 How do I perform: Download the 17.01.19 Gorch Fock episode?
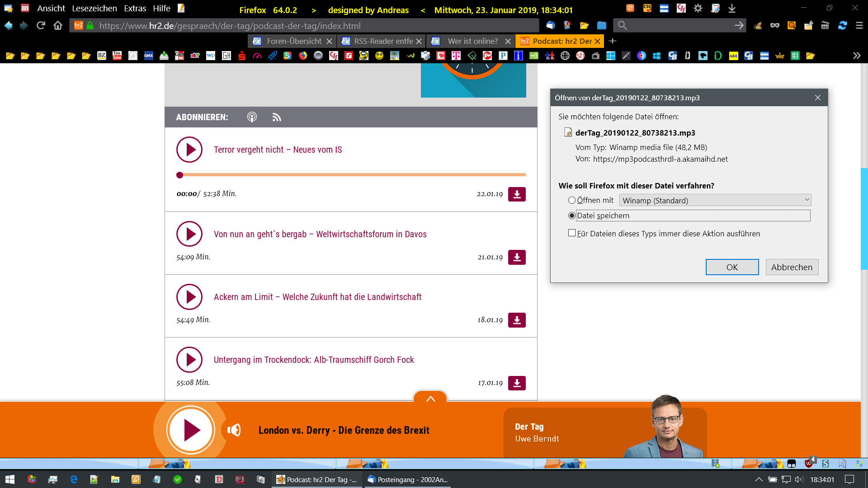[517, 383]
